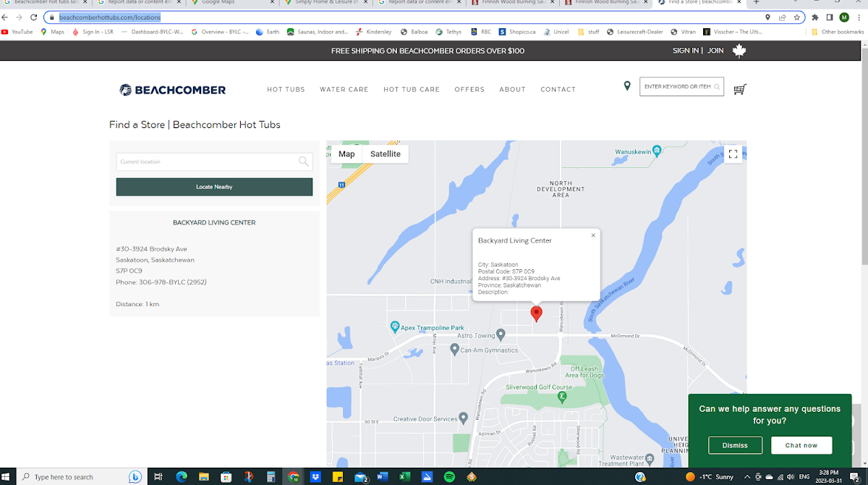Open the Windows notification center
Image resolution: width=868 pixels, height=485 pixels.
click(x=854, y=477)
